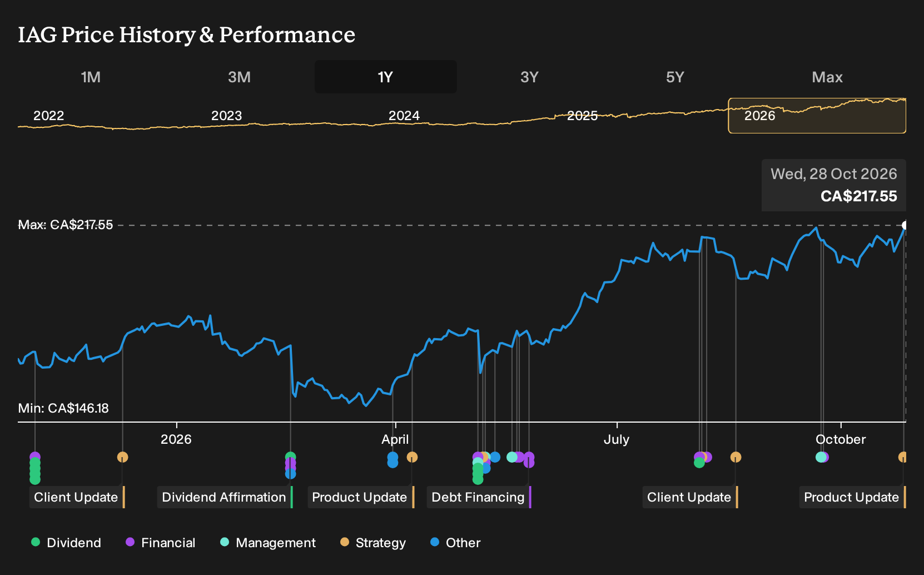Show the Max time range
This screenshot has height=575, width=924.
pyautogui.click(x=827, y=77)
